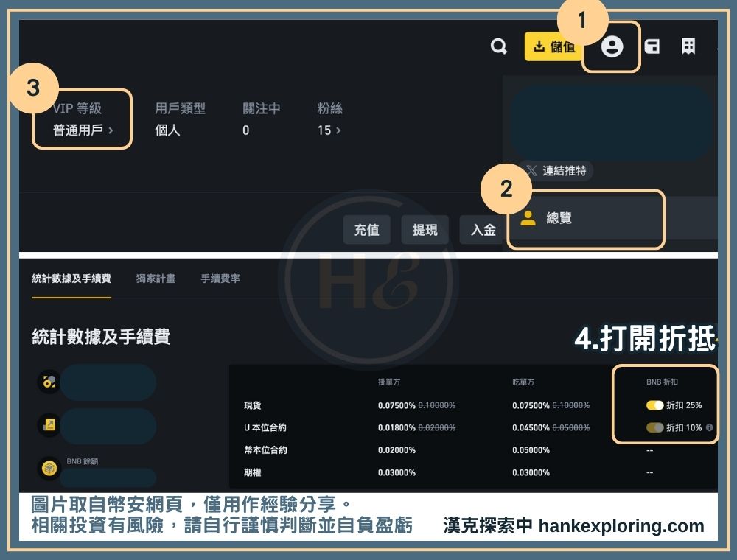Click the 入金 button
The width and height of the screenshot is (737, 560).
(x=483, y=230)
